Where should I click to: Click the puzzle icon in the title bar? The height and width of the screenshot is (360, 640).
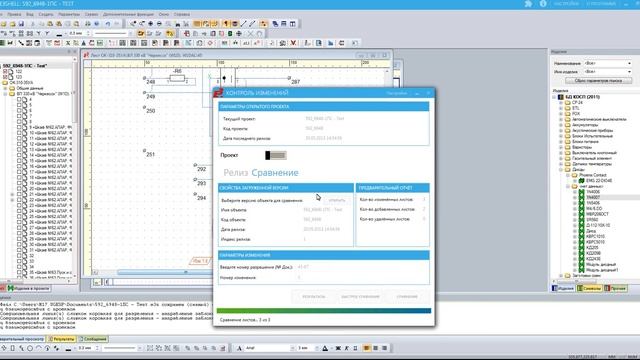(528, 4)
